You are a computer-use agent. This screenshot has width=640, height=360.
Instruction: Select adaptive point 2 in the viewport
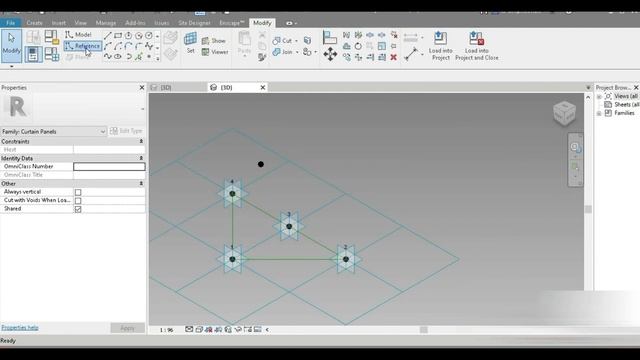point(346,259)
